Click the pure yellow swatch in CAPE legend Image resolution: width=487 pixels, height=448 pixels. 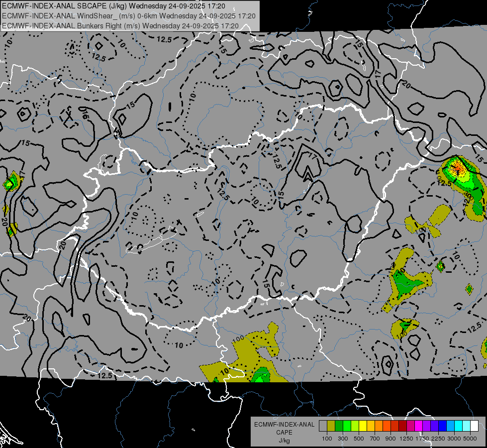[363, 426]
